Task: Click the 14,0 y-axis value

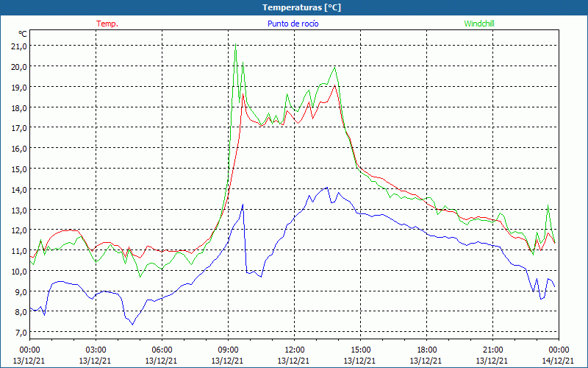Action: 19,189
